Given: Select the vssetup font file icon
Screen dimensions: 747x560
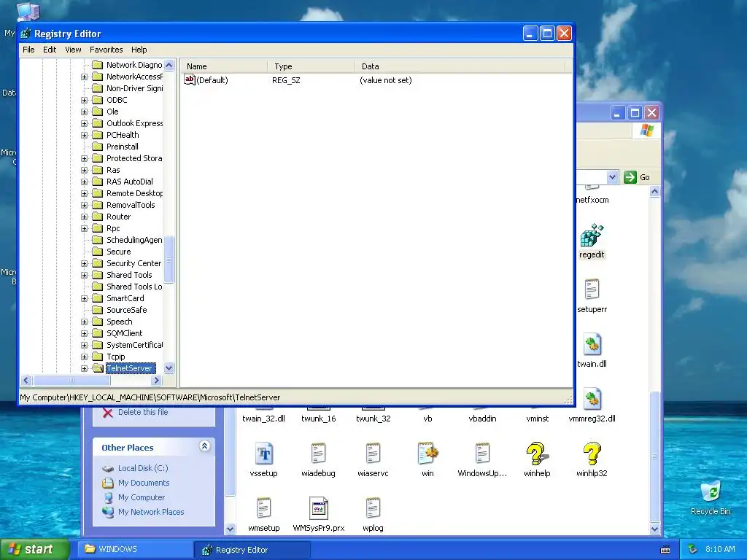Looking at the screenshot, I should [263, 454].
